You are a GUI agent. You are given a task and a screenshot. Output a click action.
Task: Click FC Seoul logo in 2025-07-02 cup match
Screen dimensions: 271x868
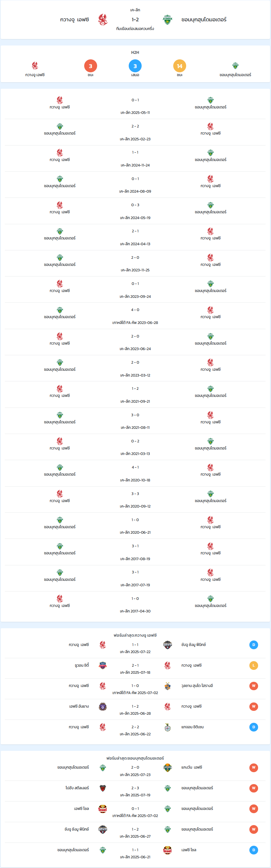[x=103, y=809]
